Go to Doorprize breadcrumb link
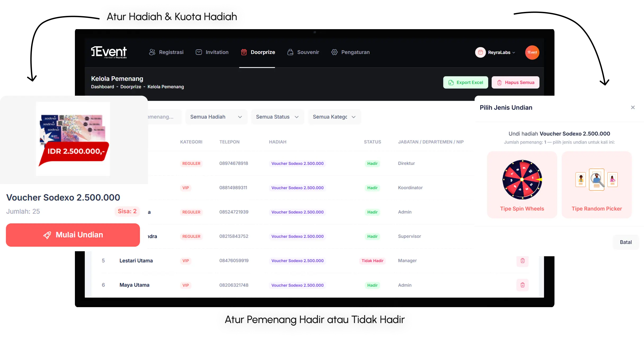This screenshot has width=644, height=340. [131, 87]
